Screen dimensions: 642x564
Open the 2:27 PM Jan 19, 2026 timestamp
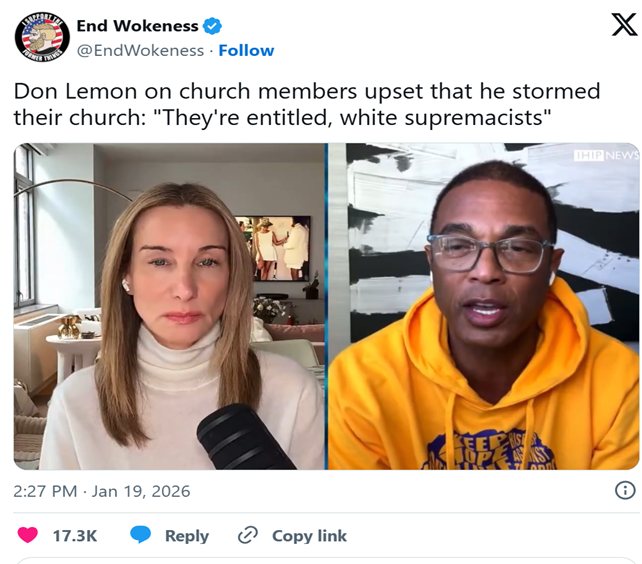[102, 491]
